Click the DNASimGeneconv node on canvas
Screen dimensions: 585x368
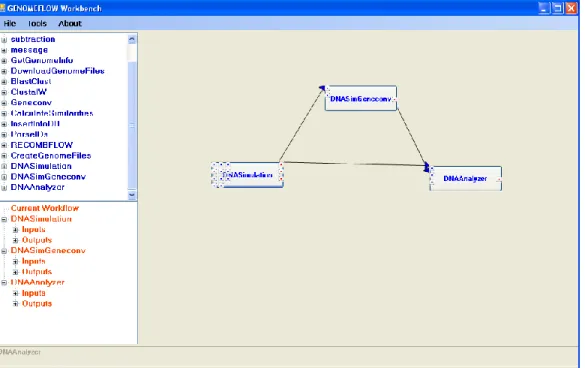(x=361, y=99)
